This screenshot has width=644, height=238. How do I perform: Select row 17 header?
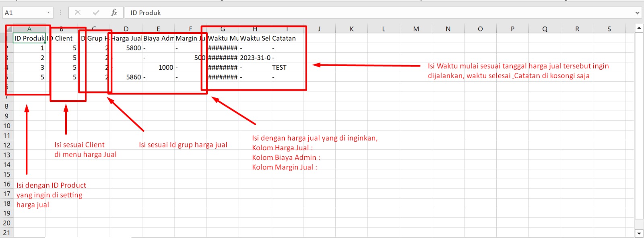tap(7, 194)
